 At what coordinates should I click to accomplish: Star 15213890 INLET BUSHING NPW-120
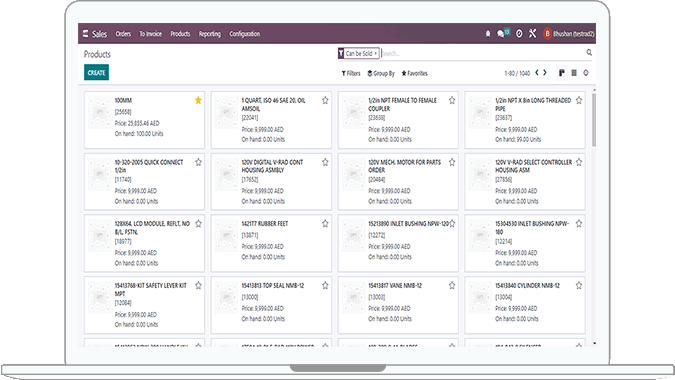(452, 223)
